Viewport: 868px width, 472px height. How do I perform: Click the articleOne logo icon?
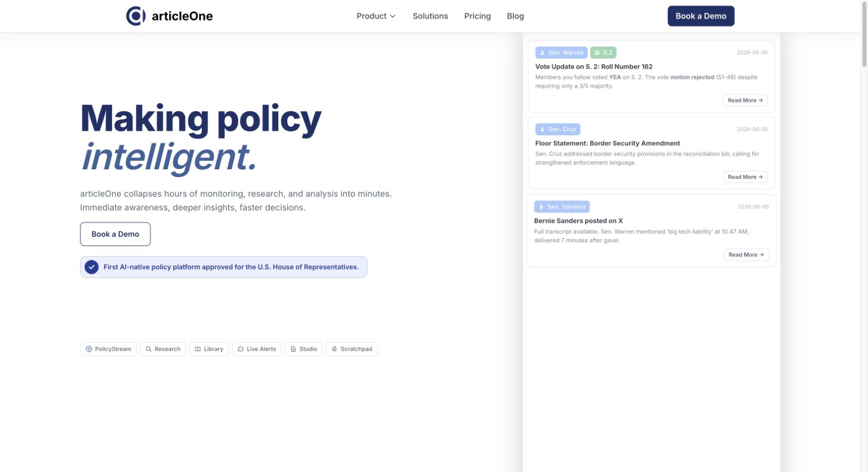[136, 16]
